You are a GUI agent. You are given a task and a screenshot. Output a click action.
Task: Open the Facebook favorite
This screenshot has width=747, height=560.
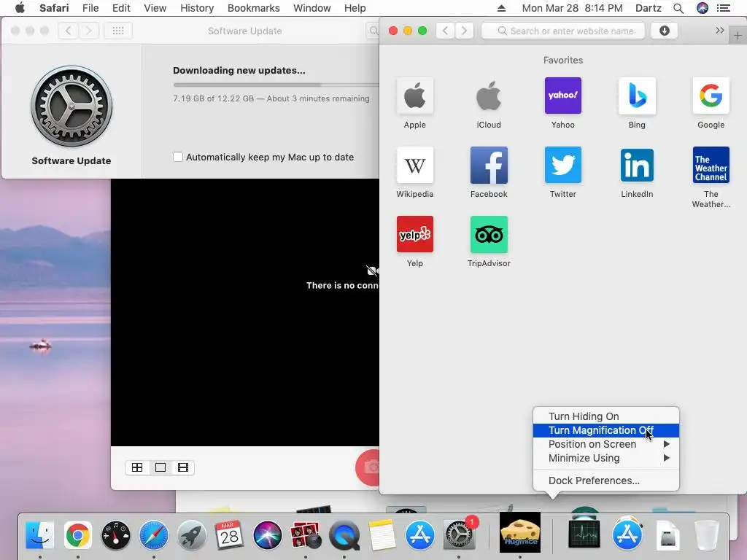(x=489, y=166)
